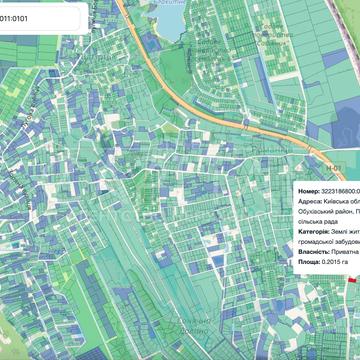Image resolution: width=360 pixels, height=360 pixels.
Task: Click the cadastral number search field
Action: 39,19
